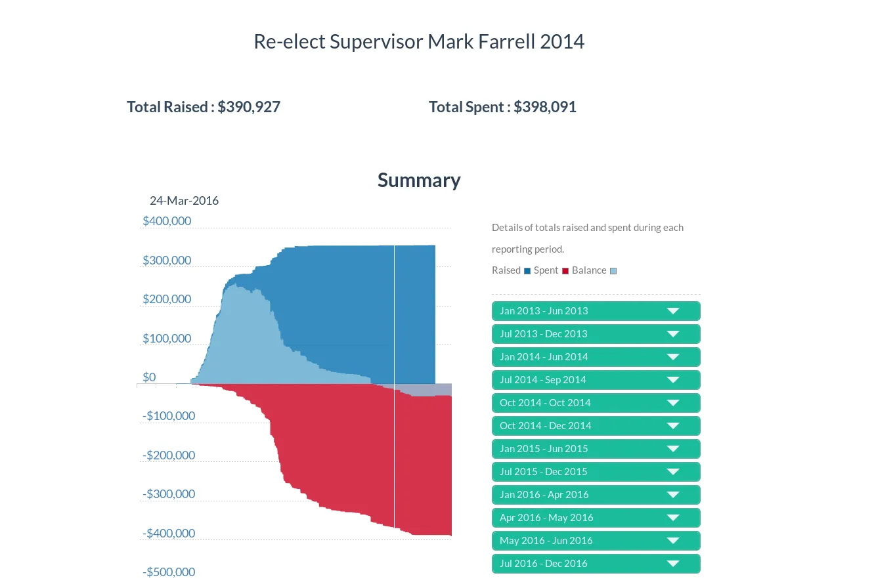
Task: Open the May 2016 - Jun 2016 period details
Action: point(595,540)
